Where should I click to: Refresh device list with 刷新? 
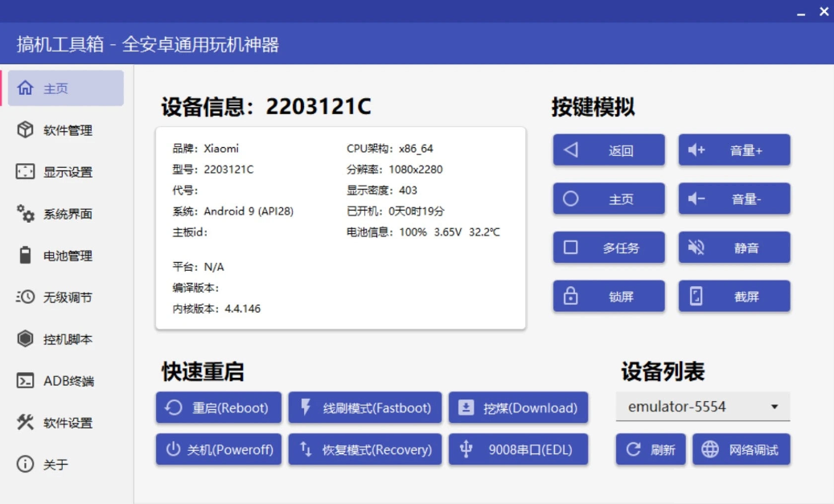coord(651,449)
